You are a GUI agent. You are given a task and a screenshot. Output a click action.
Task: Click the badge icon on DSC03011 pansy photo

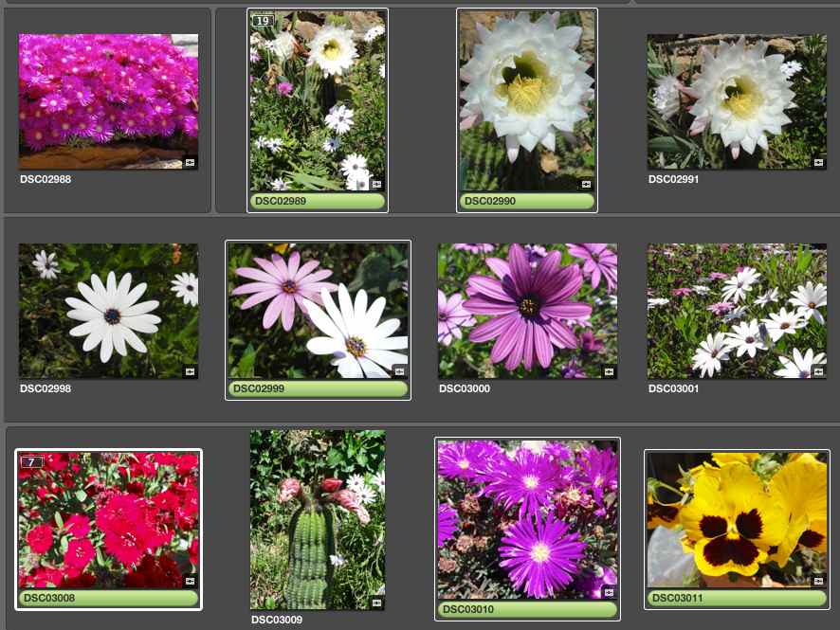point(818,581)
